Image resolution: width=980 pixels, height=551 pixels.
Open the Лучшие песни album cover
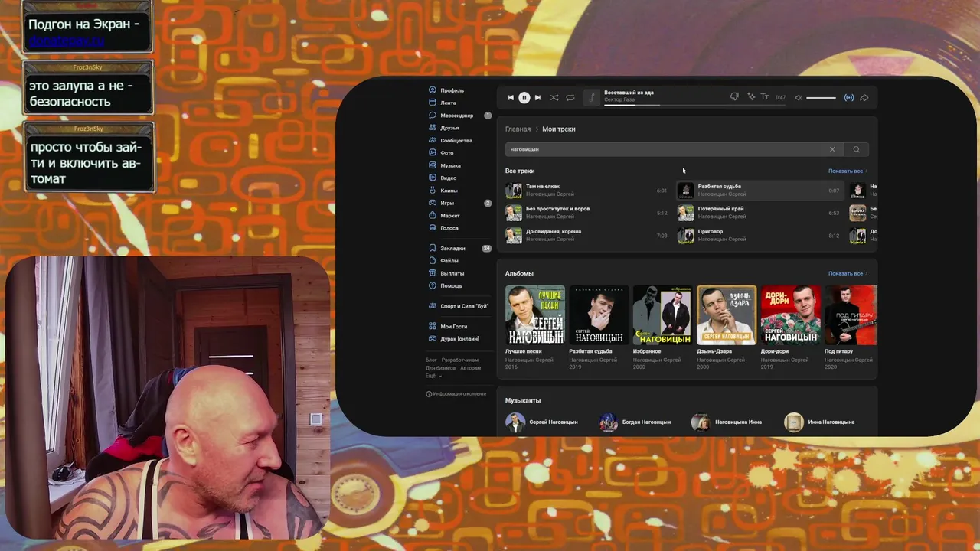point(535,315)
